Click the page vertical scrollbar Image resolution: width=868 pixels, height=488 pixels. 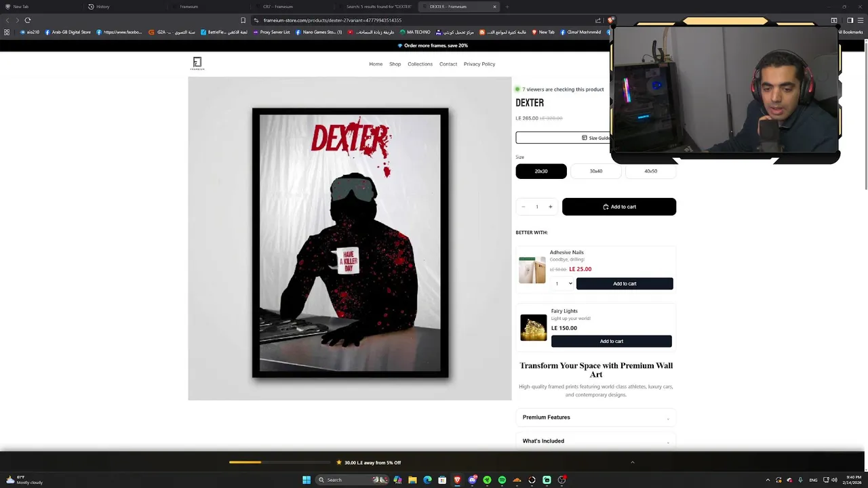[865, 115]
